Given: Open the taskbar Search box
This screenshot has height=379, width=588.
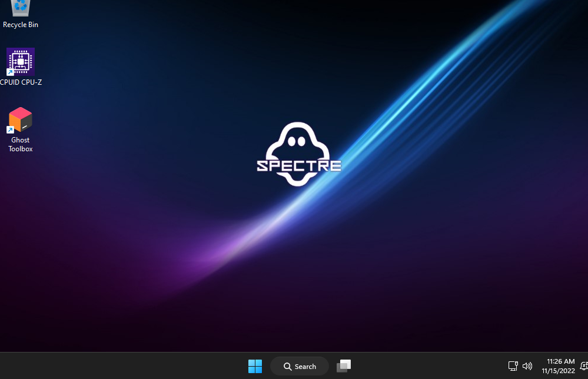Looking at the screenshot, I should [x=299, y=366].
